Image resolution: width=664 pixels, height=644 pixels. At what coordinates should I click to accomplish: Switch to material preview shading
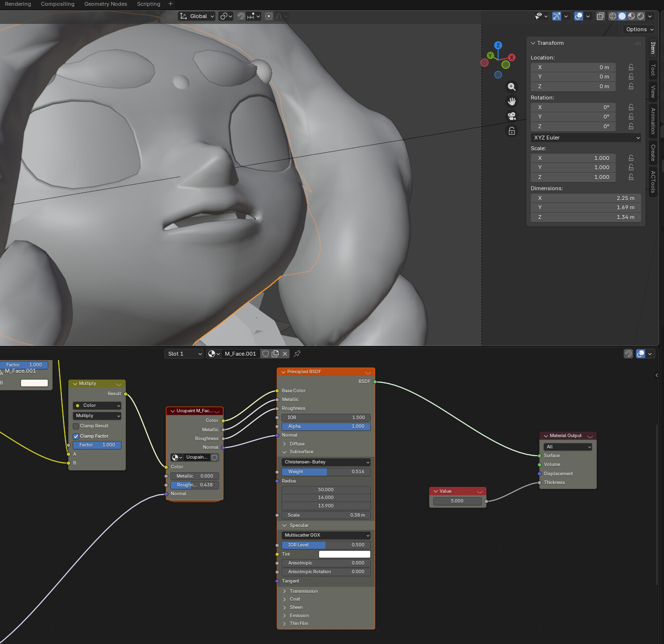[x=631, y=16]
